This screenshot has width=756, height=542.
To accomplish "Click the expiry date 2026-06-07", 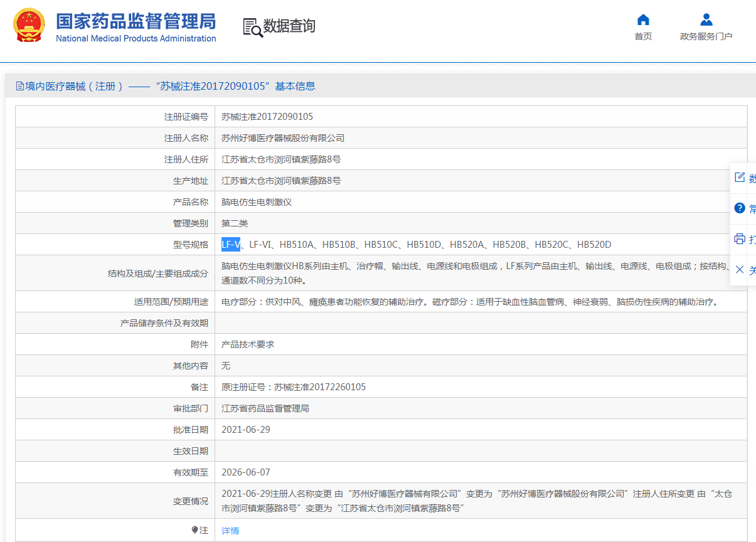I will tap(246, 472).
